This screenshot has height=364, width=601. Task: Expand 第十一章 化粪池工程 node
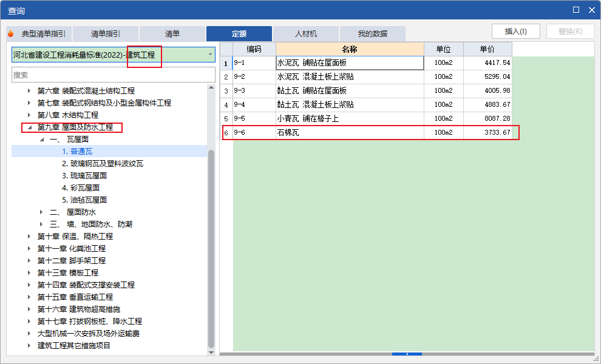29,249
